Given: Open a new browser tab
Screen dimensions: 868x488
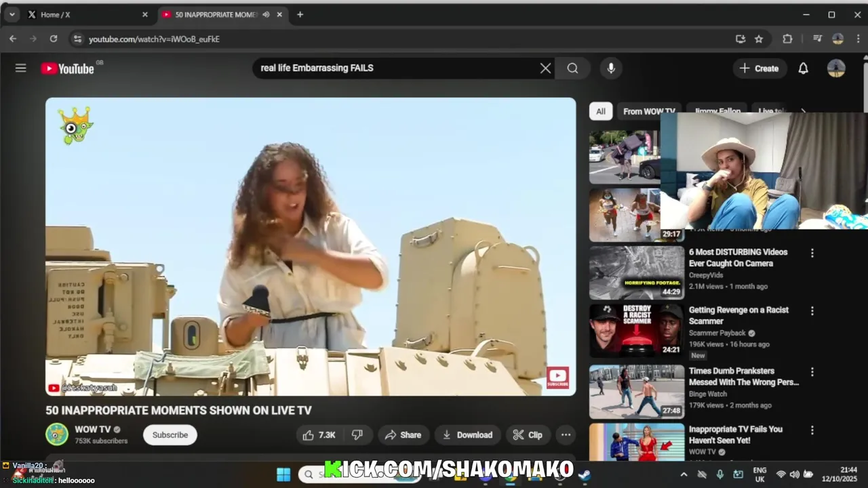Looking at the screenshot, I should (300, 14).
